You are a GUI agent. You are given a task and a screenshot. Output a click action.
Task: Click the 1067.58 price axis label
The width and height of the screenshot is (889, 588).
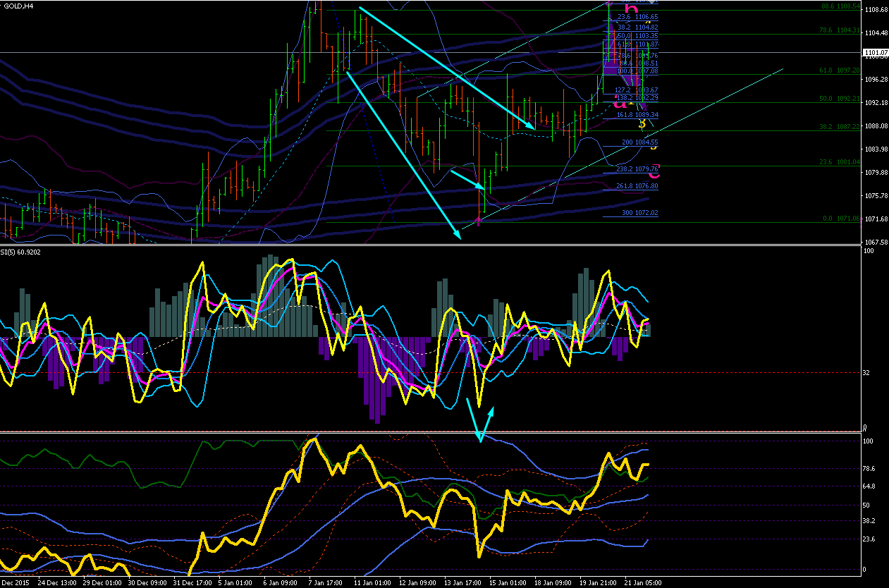(876, 243)
